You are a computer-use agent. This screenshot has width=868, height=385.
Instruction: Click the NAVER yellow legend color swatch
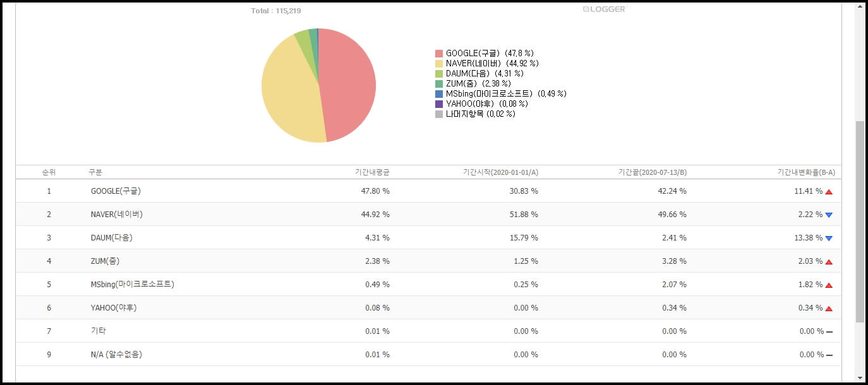click(439, 64)
